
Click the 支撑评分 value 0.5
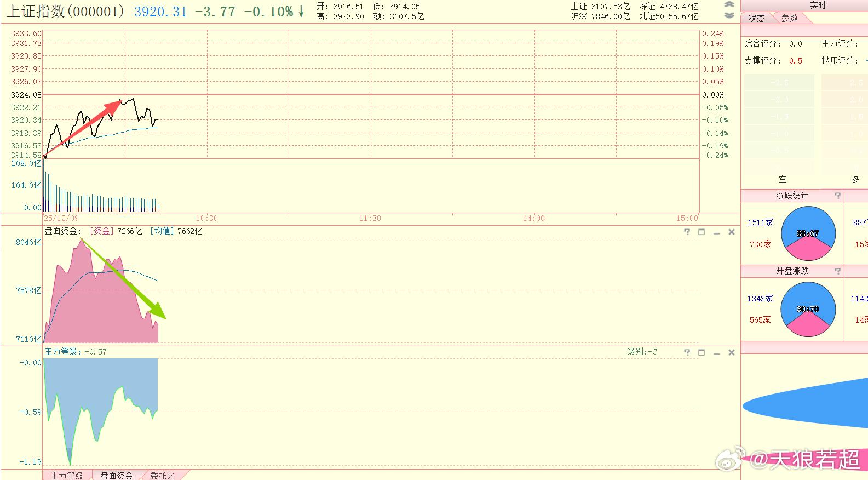(x=795, y=61)
